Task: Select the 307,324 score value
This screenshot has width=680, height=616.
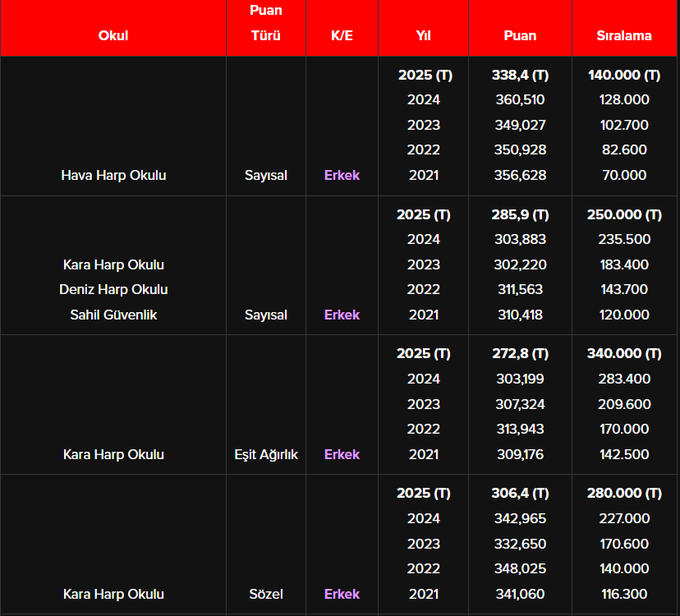Action: (520, 405)
